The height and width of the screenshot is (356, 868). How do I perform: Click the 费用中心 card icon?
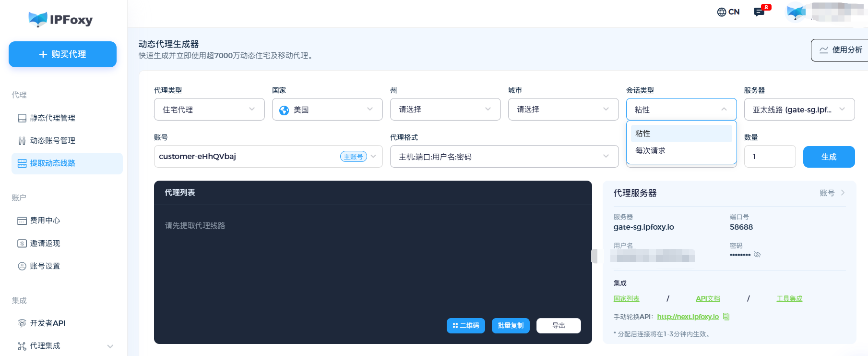pos(22,221)
